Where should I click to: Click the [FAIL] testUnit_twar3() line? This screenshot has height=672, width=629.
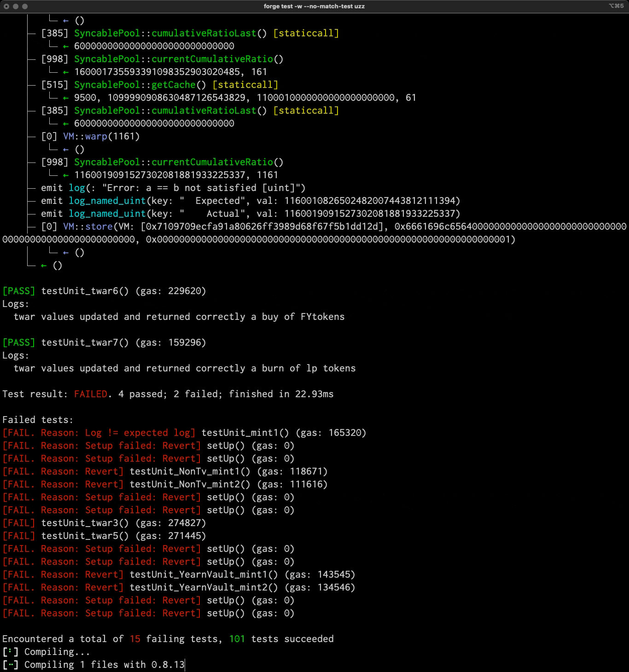[x=104, y=523]
